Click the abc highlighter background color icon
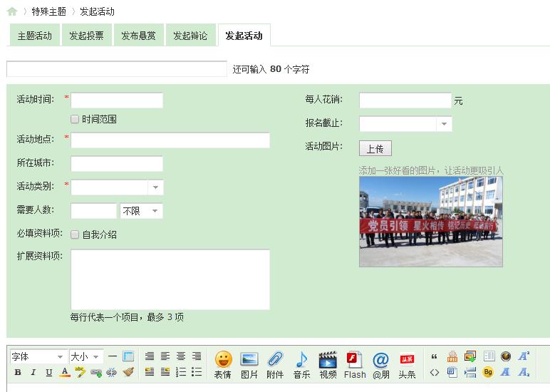Screen dimensions: 550x392 click(80, 372)
